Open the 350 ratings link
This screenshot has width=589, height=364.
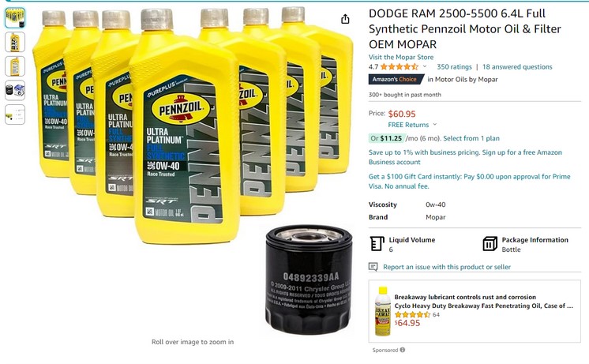(x=454, y=67)
